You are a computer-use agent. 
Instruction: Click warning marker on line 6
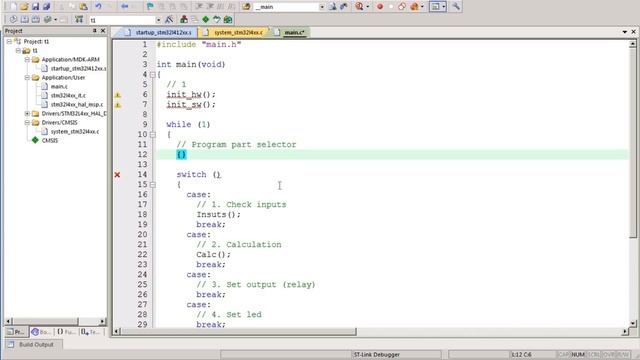[x=118, y=95]
